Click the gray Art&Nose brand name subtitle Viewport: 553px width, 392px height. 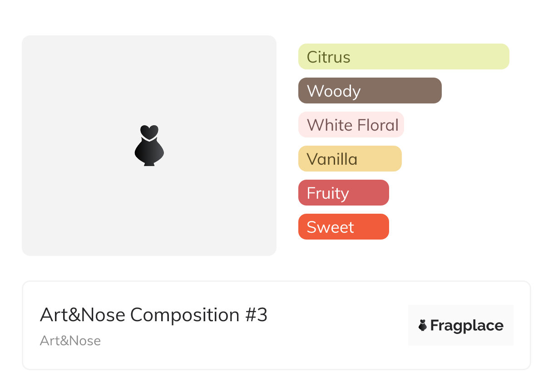(70, 341)
